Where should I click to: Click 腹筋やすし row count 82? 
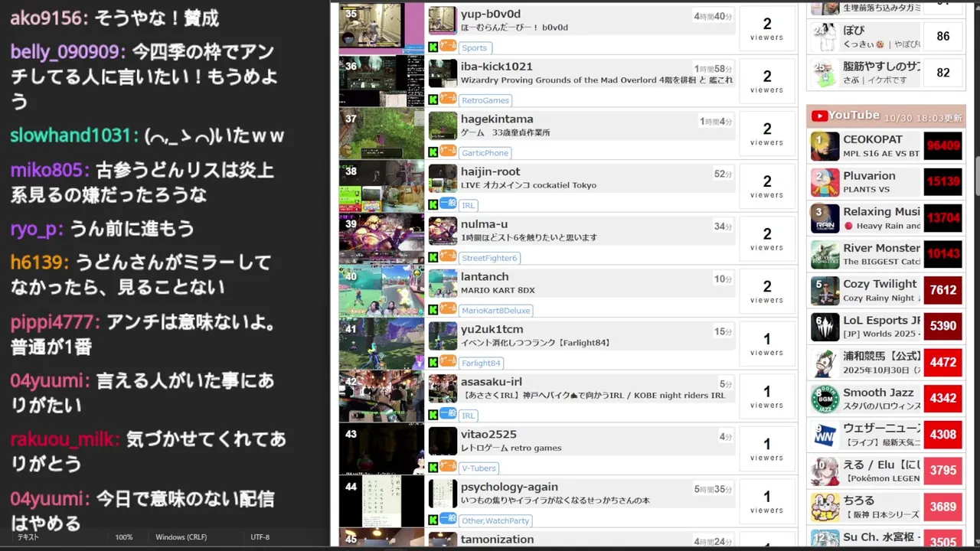942,73
